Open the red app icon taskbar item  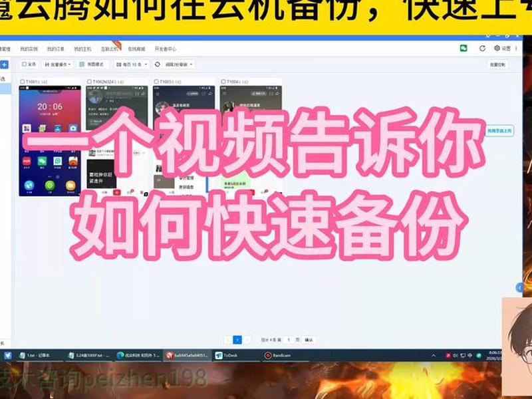pos(187,355)
